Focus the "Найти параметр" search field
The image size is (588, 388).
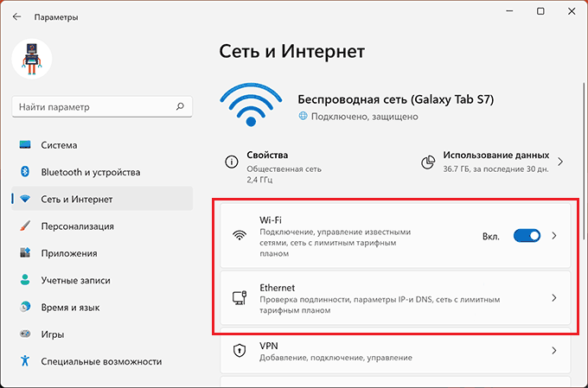(102, 107)
